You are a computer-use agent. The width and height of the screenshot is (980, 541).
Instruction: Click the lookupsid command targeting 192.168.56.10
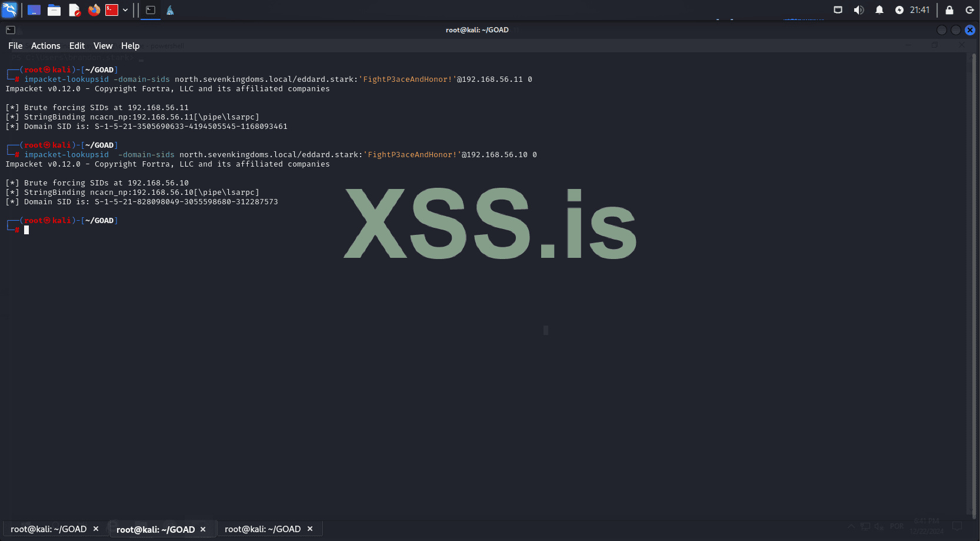tap(281, 155)
